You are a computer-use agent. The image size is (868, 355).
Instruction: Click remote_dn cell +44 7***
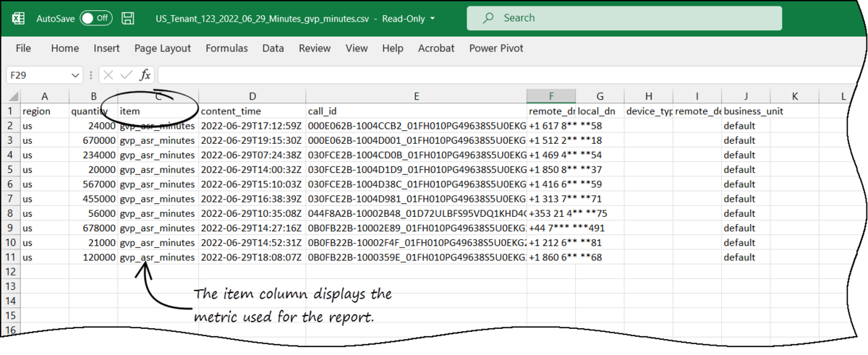click(x=552, y=228)
